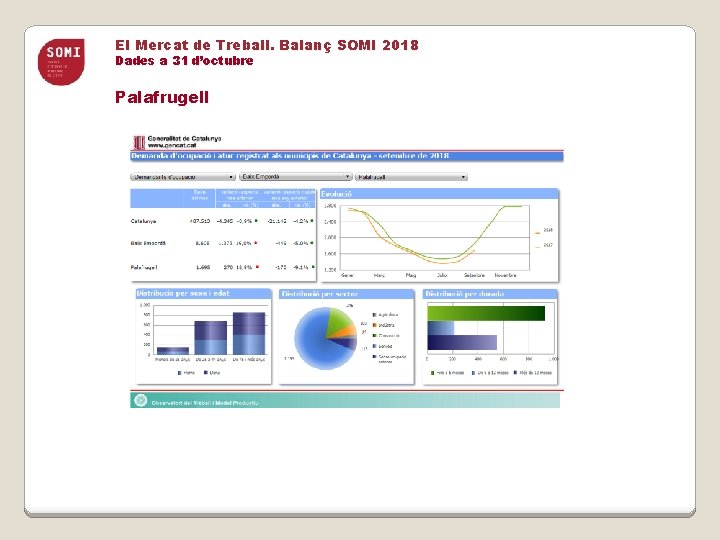Screen dimensions: 720x540
Task: Click the Dona legend swatch
Action: [206, 372]
